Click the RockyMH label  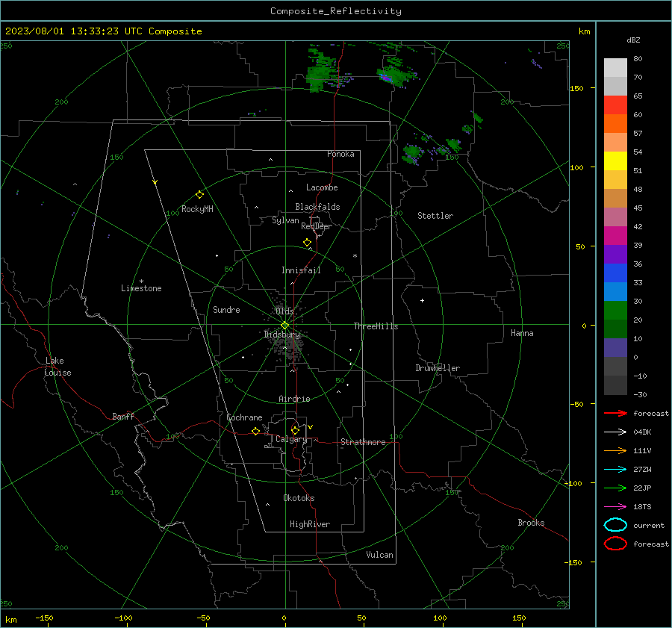tap(197, 209)
